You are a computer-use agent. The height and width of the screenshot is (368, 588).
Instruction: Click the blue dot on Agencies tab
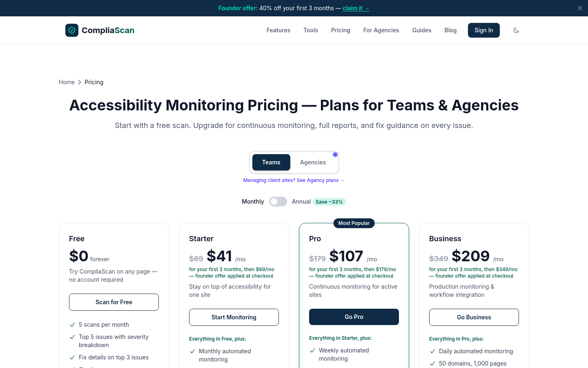[x=335, y=155]
